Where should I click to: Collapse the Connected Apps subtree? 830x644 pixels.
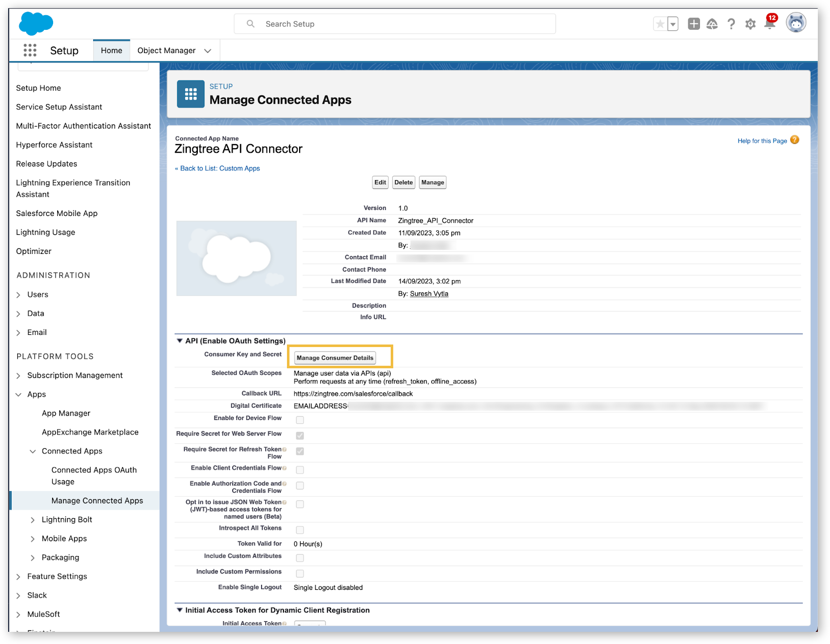tap(33, 451)
